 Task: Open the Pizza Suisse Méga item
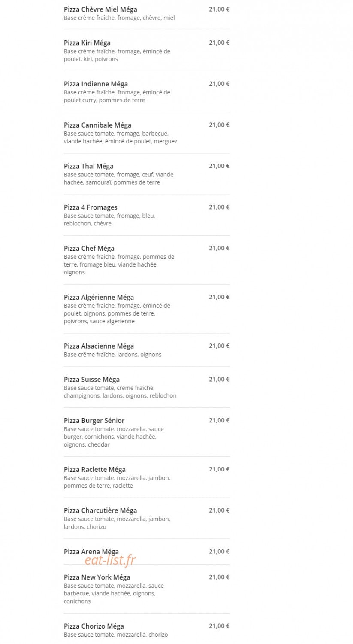(92, 380)
